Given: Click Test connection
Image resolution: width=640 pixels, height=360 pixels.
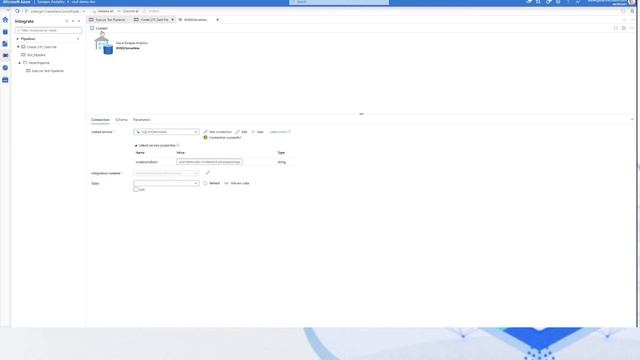Looking at the screenshot, I should (218, 132).
